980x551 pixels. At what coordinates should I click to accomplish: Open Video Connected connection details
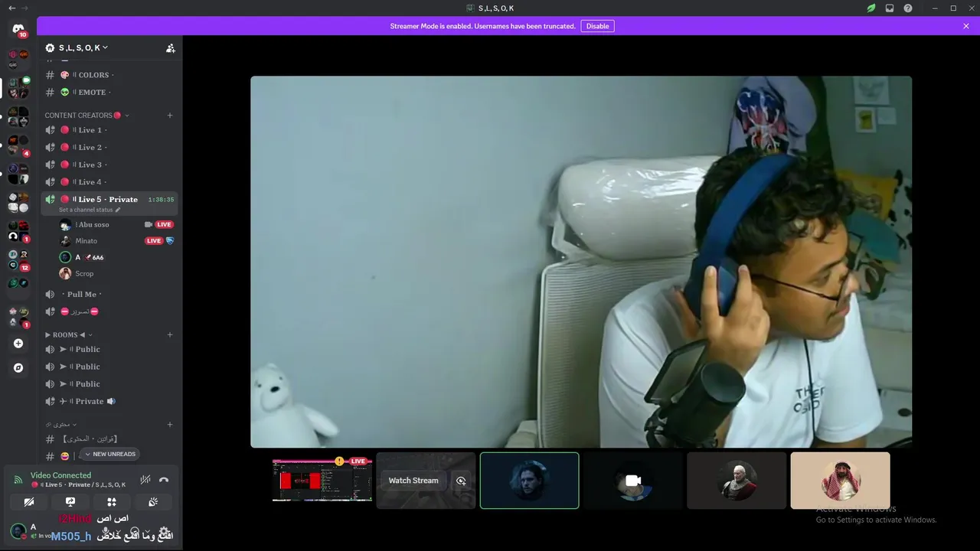[60, 475]
